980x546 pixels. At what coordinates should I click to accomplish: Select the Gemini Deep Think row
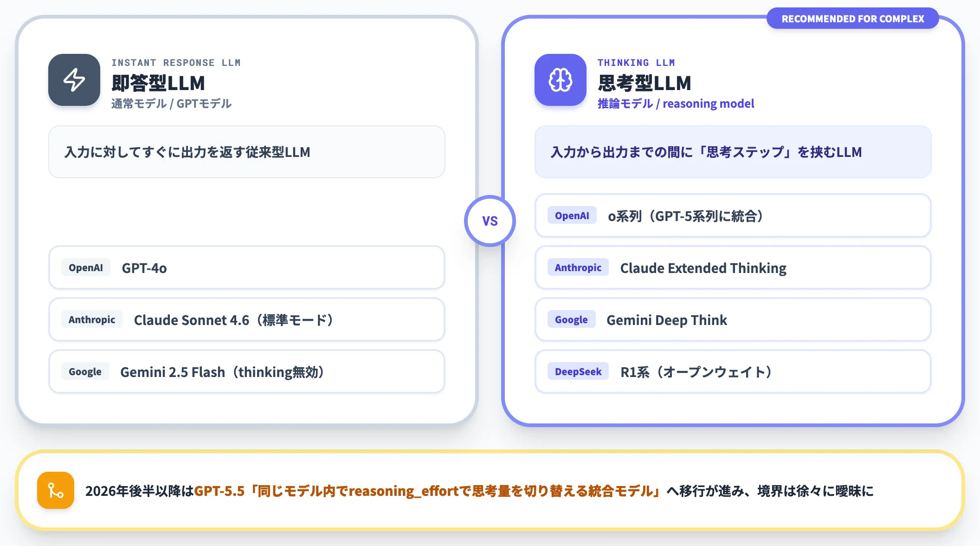pos(733,319)
